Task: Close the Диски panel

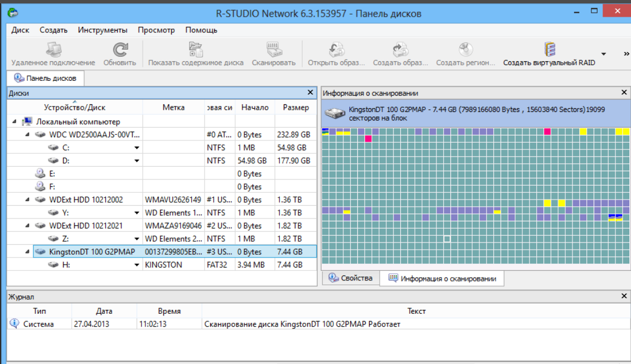Action: tap(310, 93)
